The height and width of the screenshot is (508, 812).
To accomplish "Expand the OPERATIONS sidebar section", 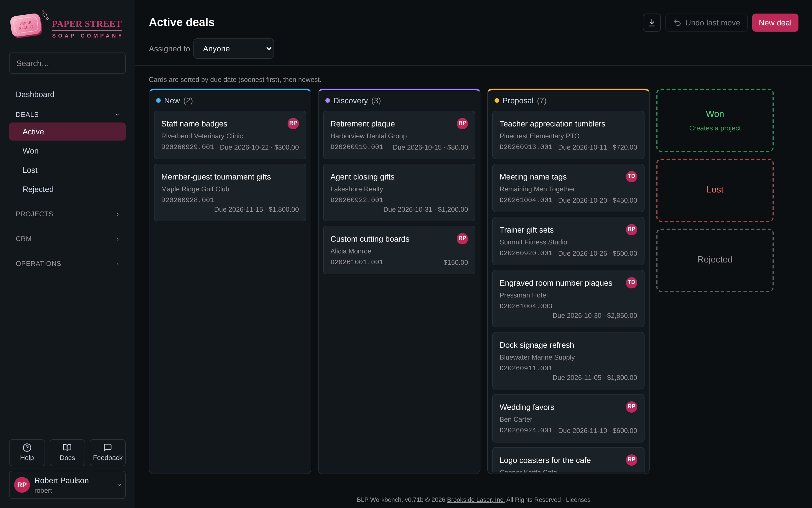I will pos(67,264).
